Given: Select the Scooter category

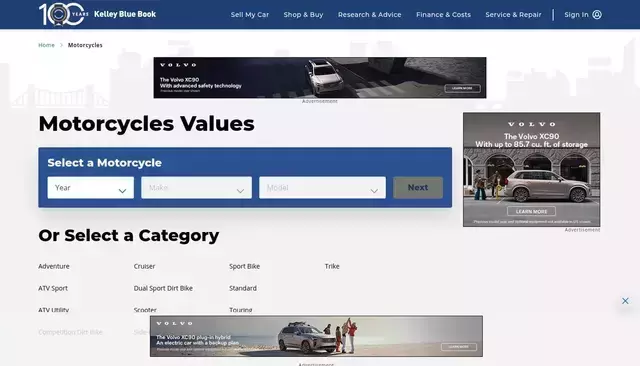Looking at the screenshot, I should pos(145,310).
